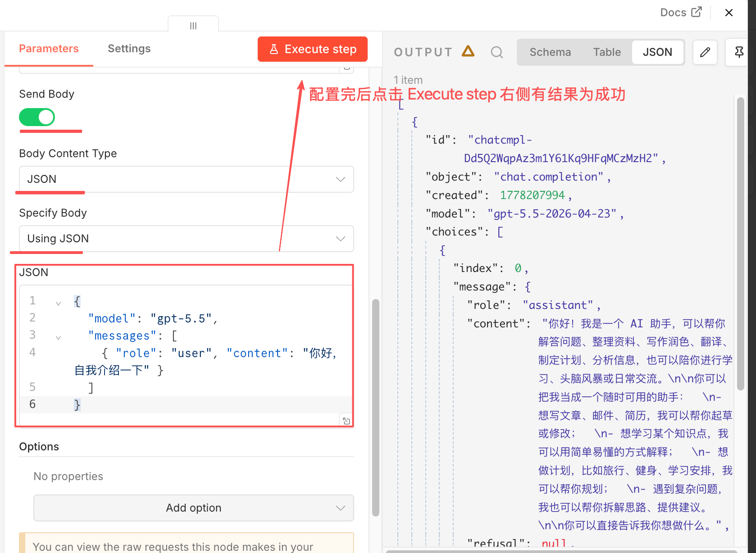Click the output search magnifier icon
This screenshot has width=756, height=553.
tap(497, 52)
